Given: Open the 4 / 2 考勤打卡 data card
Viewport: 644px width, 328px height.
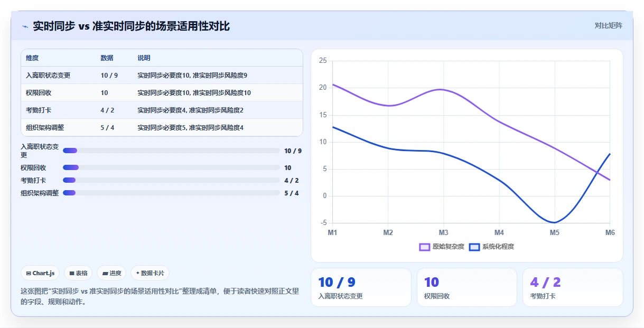Looking at the screenshot, I should pyautogui.click(x=573, y=287).
